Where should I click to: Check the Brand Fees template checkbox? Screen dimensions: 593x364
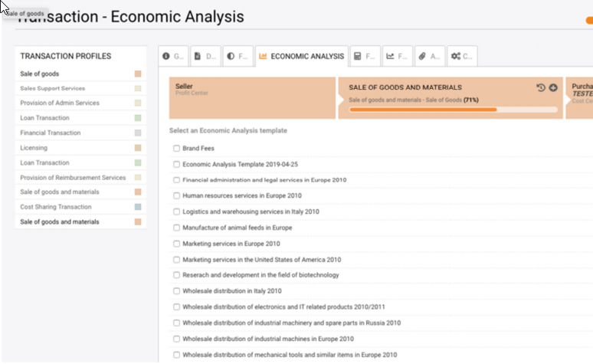click(x=177, y=148)
